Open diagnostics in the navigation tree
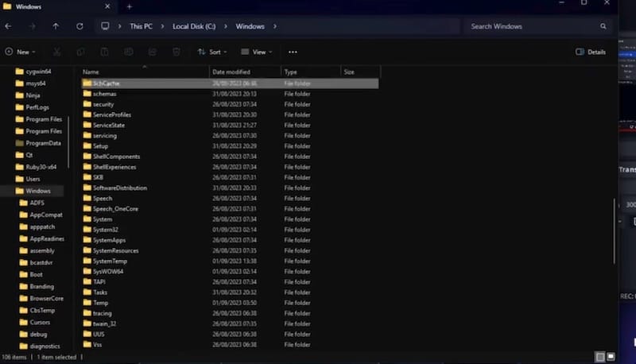 40,347
